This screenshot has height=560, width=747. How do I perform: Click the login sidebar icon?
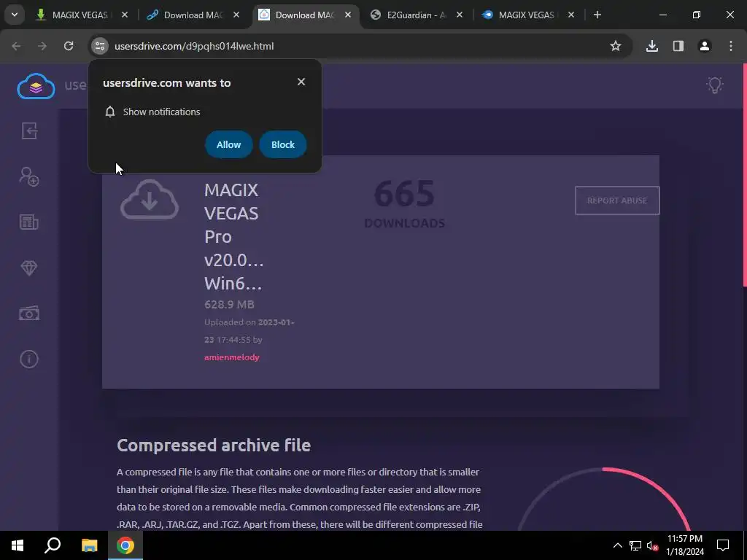[x=29, y=131]
